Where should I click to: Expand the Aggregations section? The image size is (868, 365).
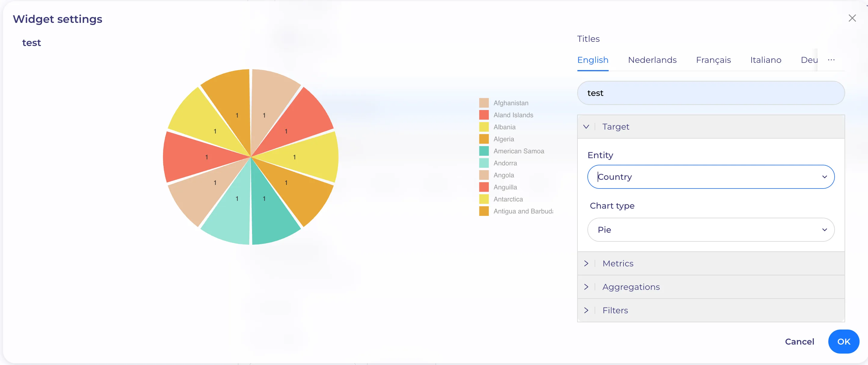711,287
